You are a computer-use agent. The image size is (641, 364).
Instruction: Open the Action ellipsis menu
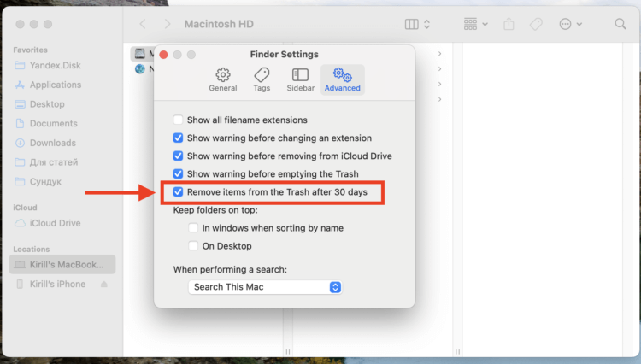[x=570, y=24]
